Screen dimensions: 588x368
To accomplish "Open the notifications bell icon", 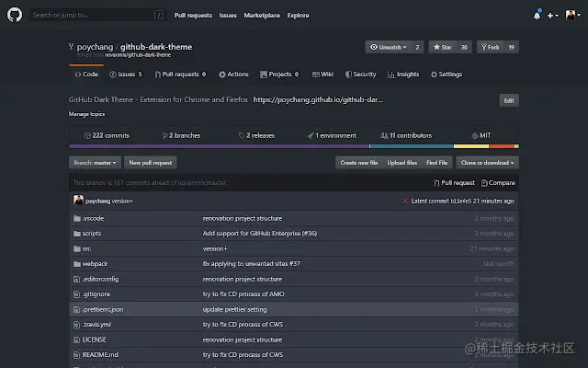I will [x=537, y=15].
